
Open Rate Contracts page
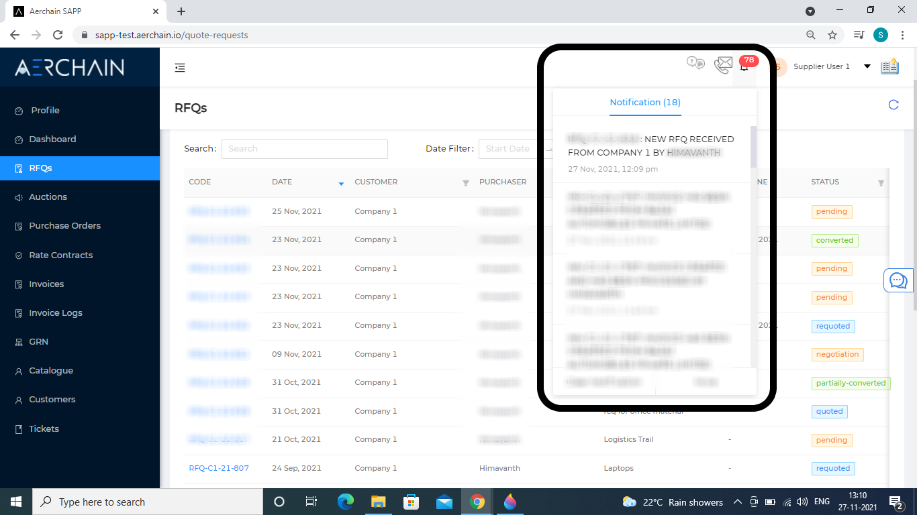pyautogui.click(x=61, y=255)
